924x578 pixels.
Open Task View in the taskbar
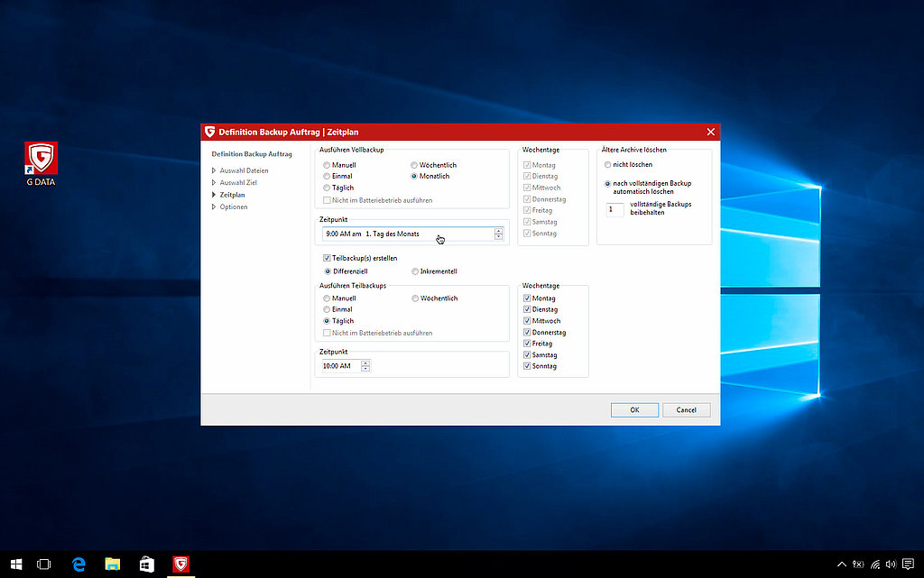click(43, 564)
